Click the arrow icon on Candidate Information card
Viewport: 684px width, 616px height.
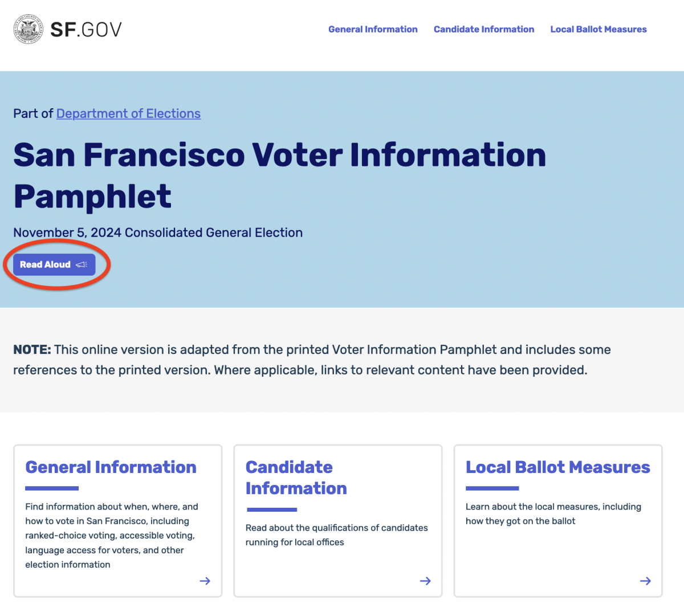425,581
